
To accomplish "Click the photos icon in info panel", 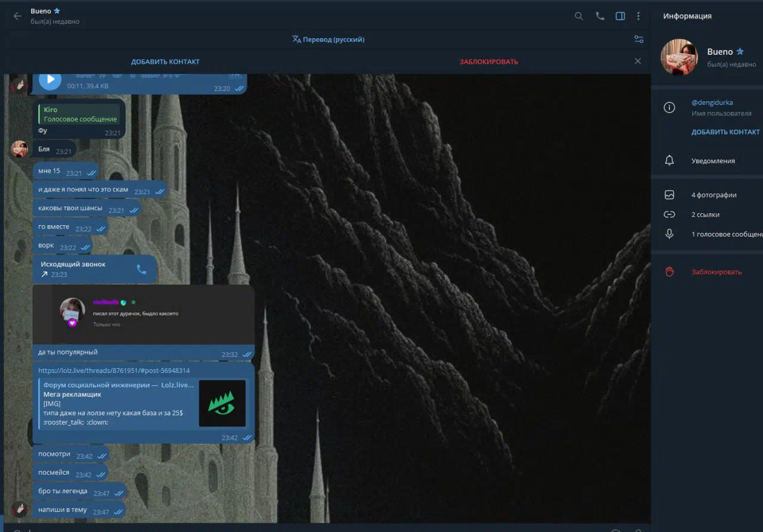I will (669, 195).
